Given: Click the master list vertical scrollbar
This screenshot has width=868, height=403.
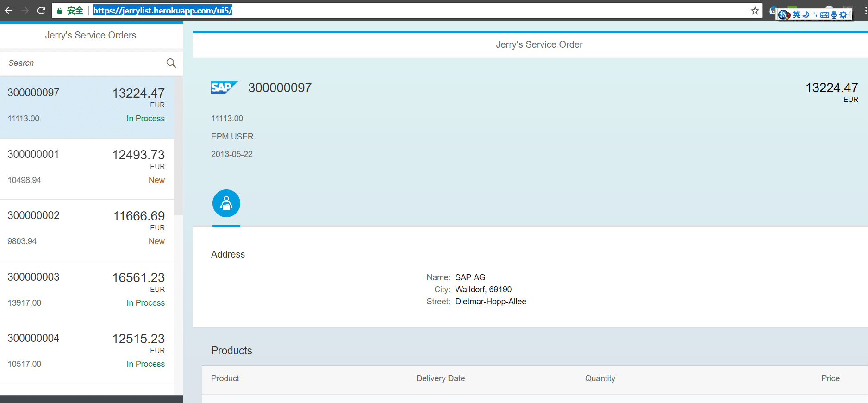Looking at the screenshot, I should (x=178, y=146).
